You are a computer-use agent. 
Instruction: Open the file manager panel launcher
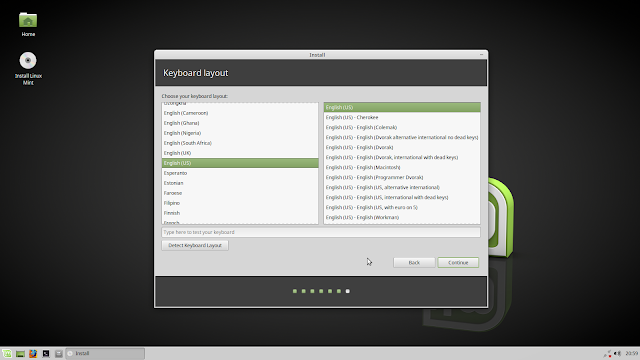coord(59,353)
